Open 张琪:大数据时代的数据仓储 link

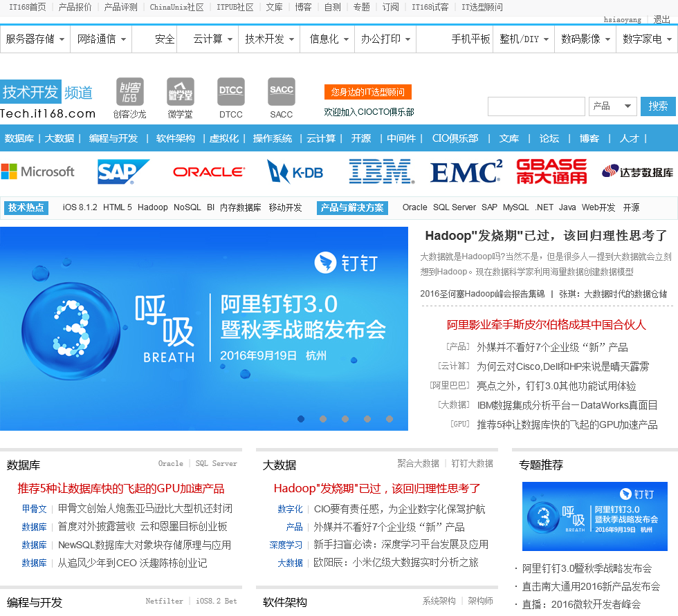tap(613, 295)
